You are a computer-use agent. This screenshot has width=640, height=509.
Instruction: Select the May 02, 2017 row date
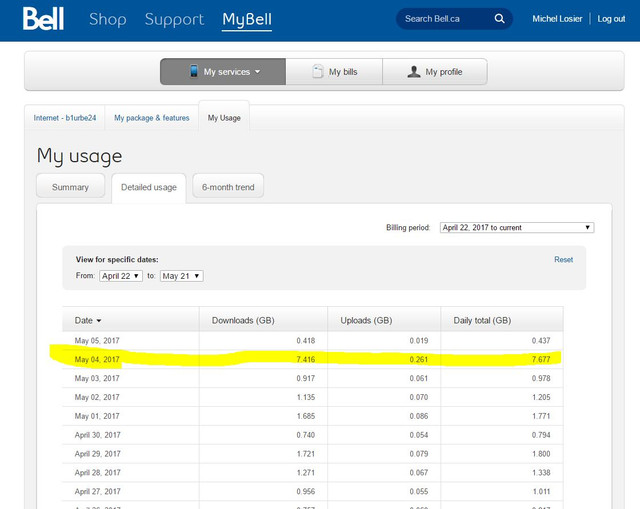click(97, 397)
